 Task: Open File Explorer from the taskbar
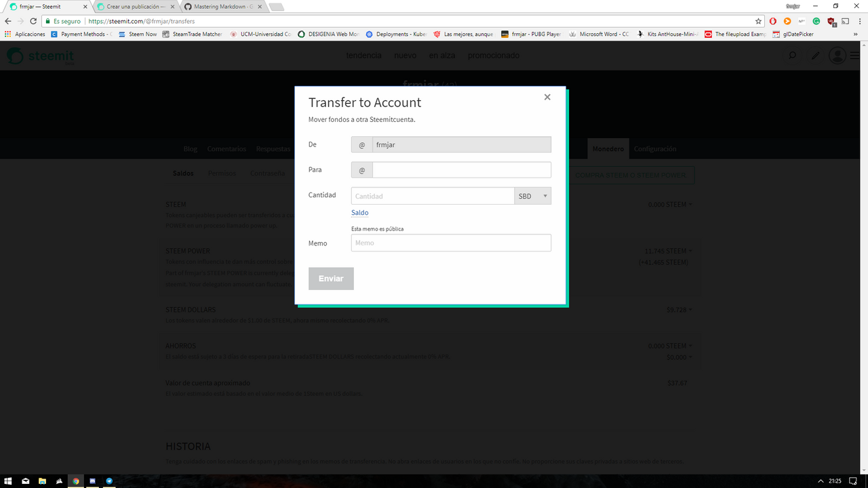[x=42, y=481]
